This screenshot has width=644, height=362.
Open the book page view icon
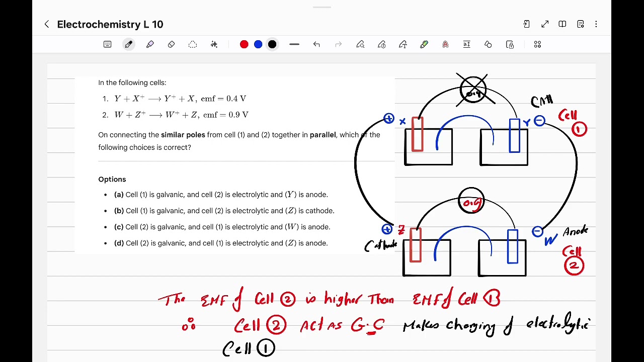tap(562, 24)
